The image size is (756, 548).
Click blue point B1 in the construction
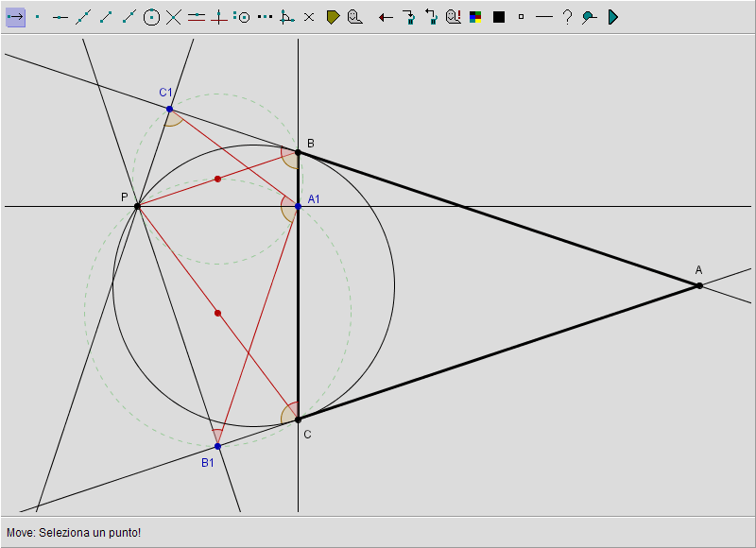pos(217,446)
